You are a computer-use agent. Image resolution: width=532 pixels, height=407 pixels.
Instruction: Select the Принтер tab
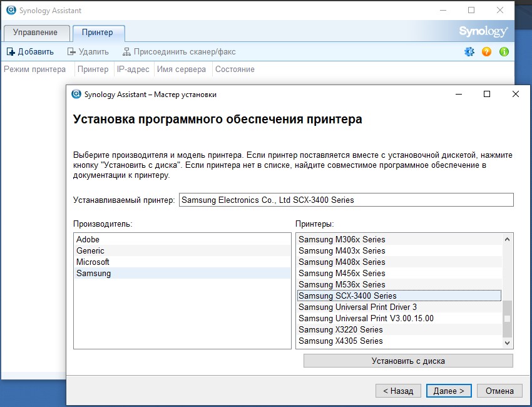point(98,33)
